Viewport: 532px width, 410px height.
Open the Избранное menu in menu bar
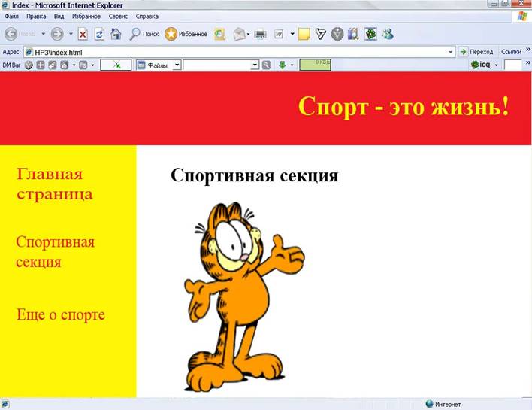[x=86, y=16]
